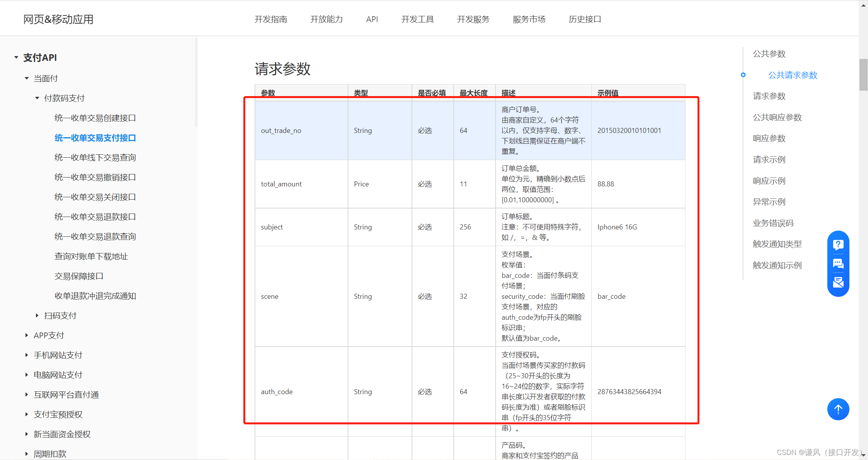Collapse the 当面付 tree node
The height and width of the screenshot is (460, 868).
(27, 78)
